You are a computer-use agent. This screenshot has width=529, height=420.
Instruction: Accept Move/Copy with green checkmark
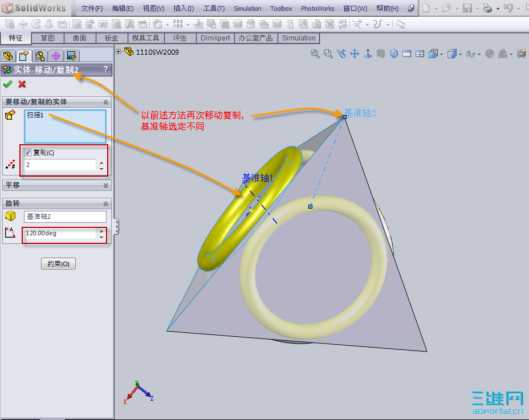[x=7, y=84]
